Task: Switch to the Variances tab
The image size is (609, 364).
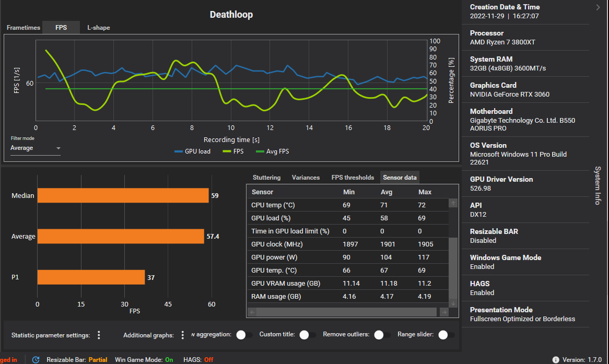Action: (x=306, y=178)
